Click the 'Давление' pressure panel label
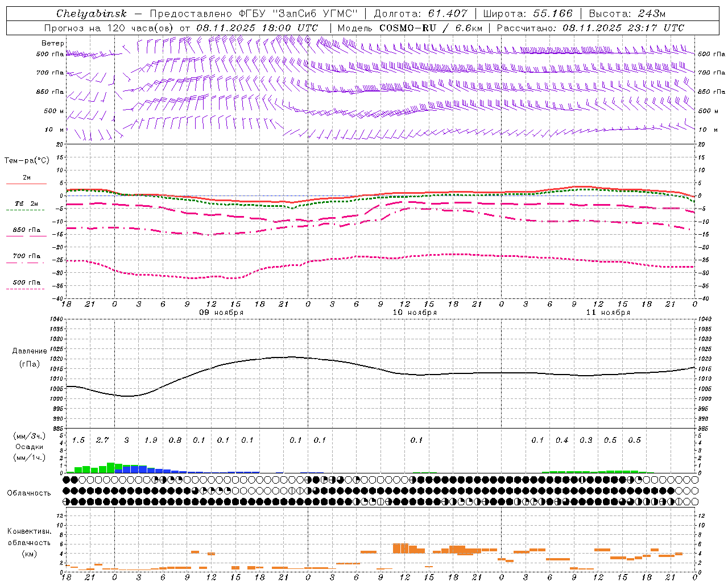This screenshot has width=728, height=582. click(30, 351)
